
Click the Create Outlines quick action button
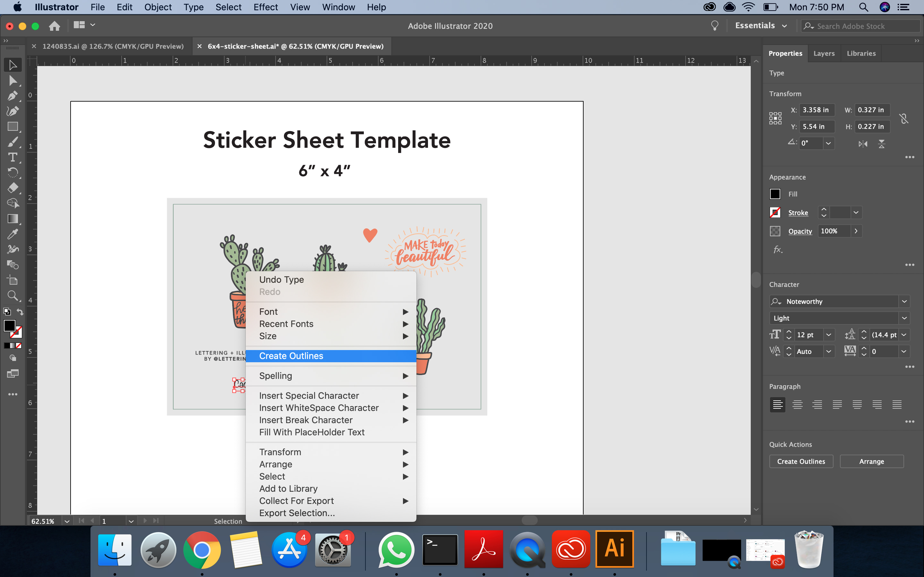coord(801,461)
